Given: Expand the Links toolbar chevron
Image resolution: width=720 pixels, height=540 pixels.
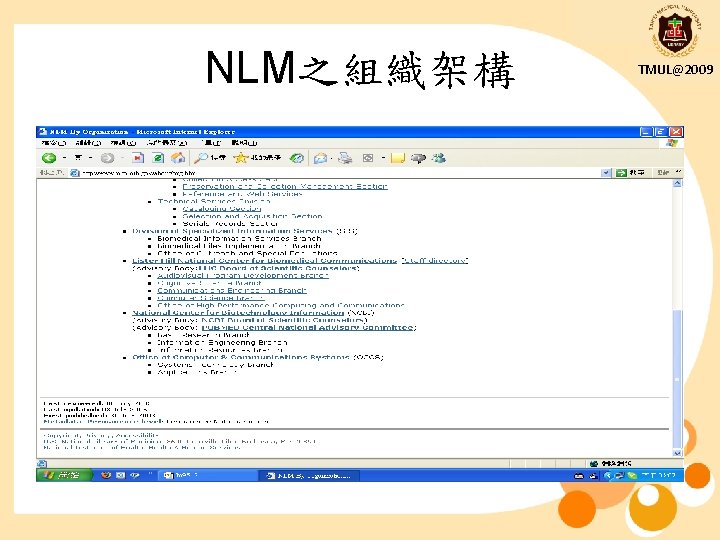Looking at the screenshot, I should pyautogui.click(x=678, y=172).
